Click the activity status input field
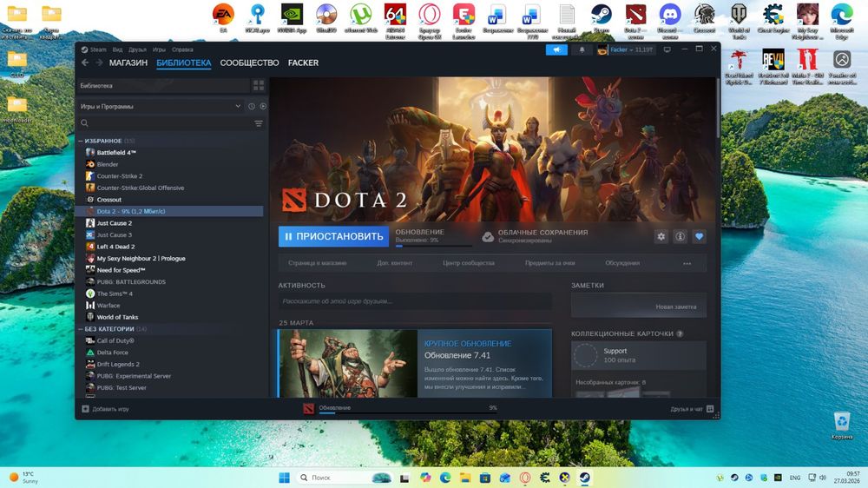Screen dimensions: 868x488 coord(415,301)
